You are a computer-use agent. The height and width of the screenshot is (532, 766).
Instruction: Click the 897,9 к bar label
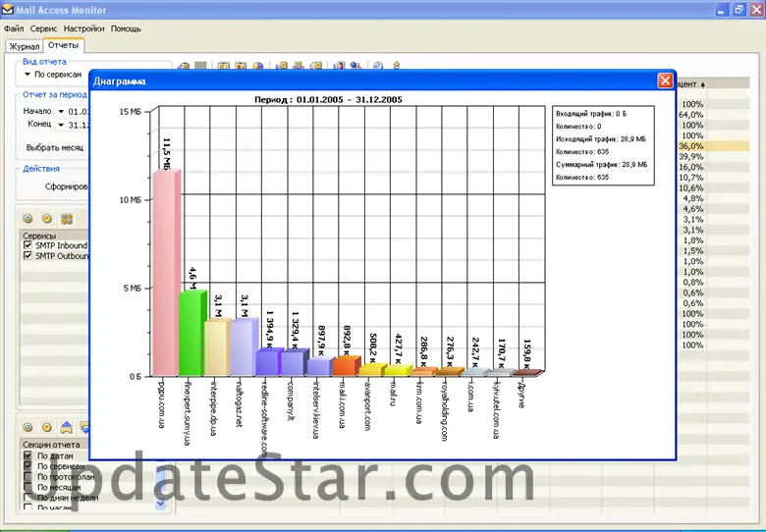pos(321,342)
